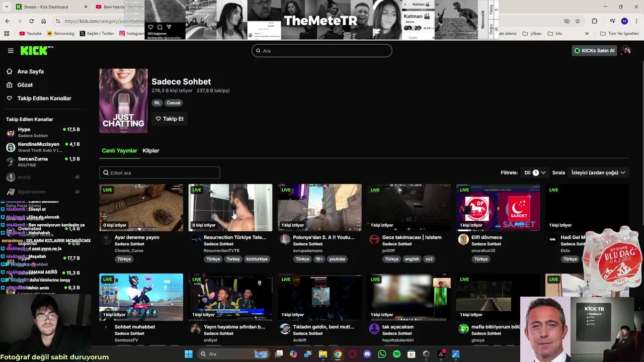Open Keşfet / Twitter bookmark
Image resolution: width=644 pixels, height=362 pixels.
pyautogui.click(x=97, y=34)
